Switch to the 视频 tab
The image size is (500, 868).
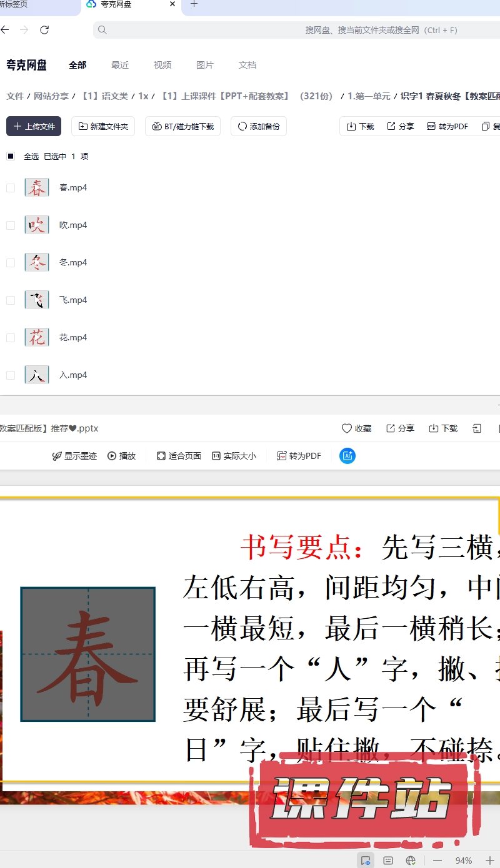(x=162, y=65)
